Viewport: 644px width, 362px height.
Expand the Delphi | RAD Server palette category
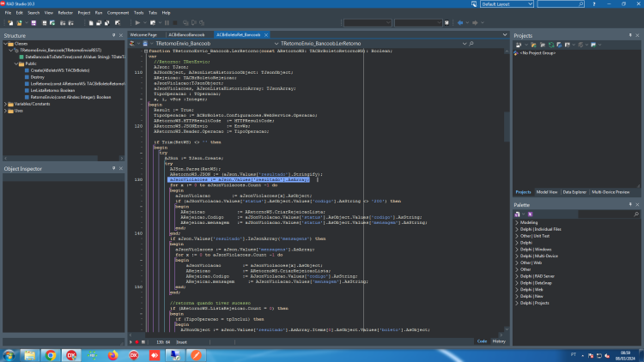pos(517,276)
